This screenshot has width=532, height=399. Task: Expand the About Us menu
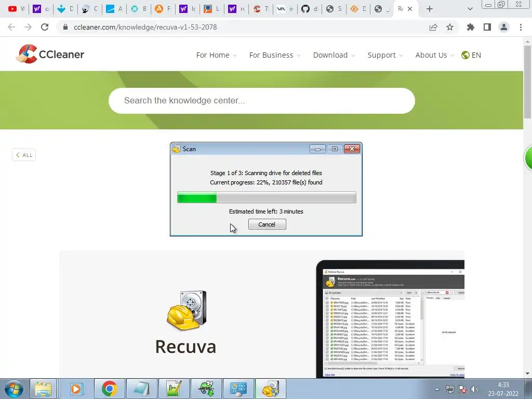(435, 55)
